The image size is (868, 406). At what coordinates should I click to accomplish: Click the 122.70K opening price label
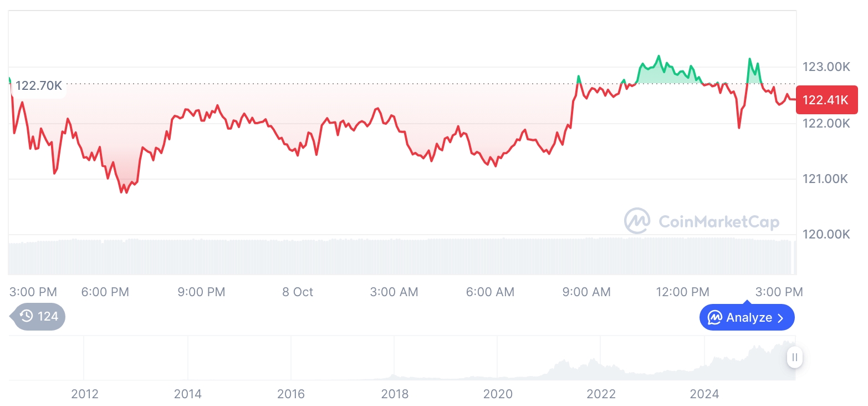pos(38,86)
